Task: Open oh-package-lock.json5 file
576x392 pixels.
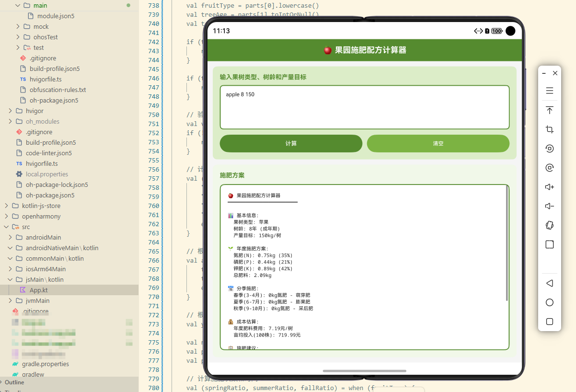Action: [57, 184]
